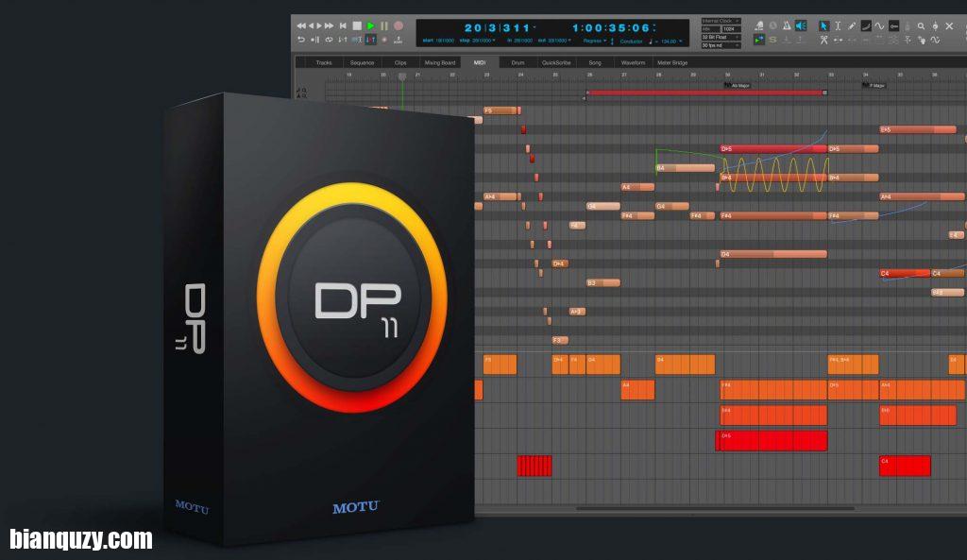Toggle the Metronome click icon

point(787,25)
